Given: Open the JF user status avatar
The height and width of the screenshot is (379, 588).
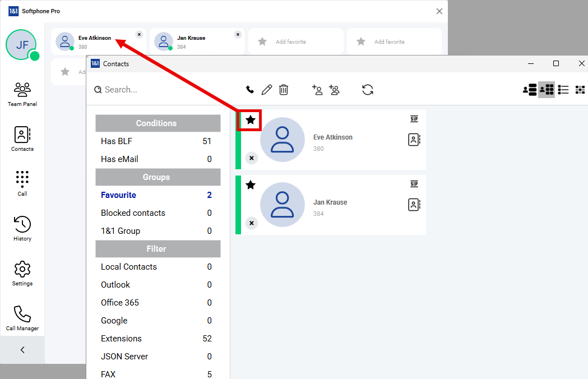Looking at the screenshot, I should click(x=21, y=45).
